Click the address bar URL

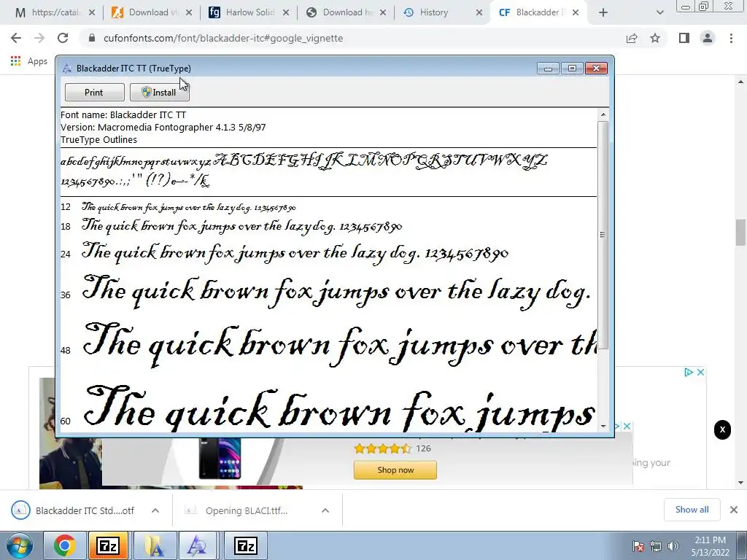[x=223, y=38]
